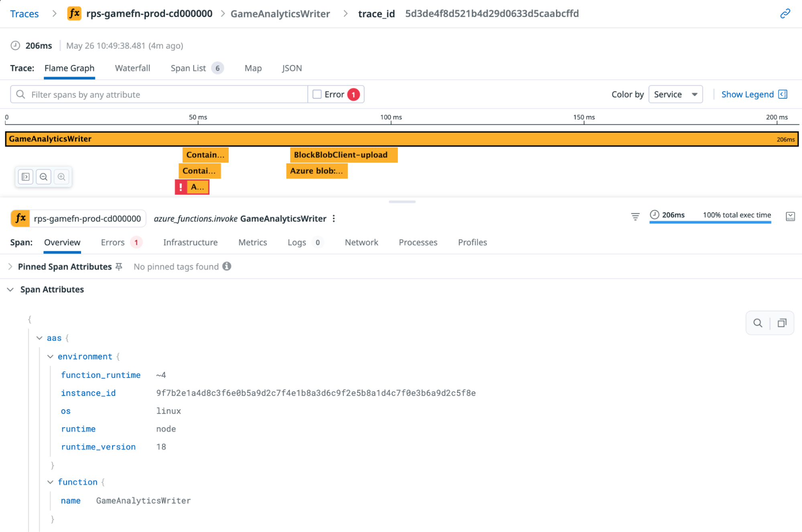Click the magnifier icon in span filter
The image size is (802, 532).
[x=20, y=94]
